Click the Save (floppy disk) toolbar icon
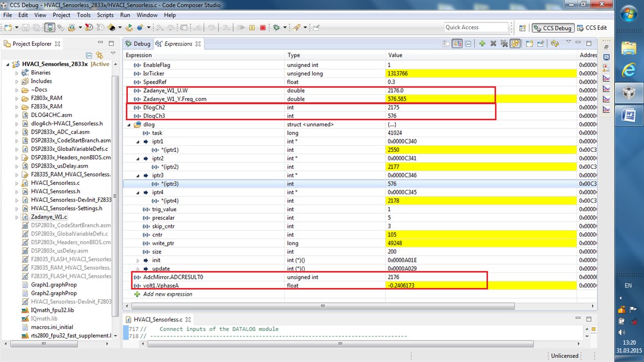The image size is (644, 362). (25, 27)
